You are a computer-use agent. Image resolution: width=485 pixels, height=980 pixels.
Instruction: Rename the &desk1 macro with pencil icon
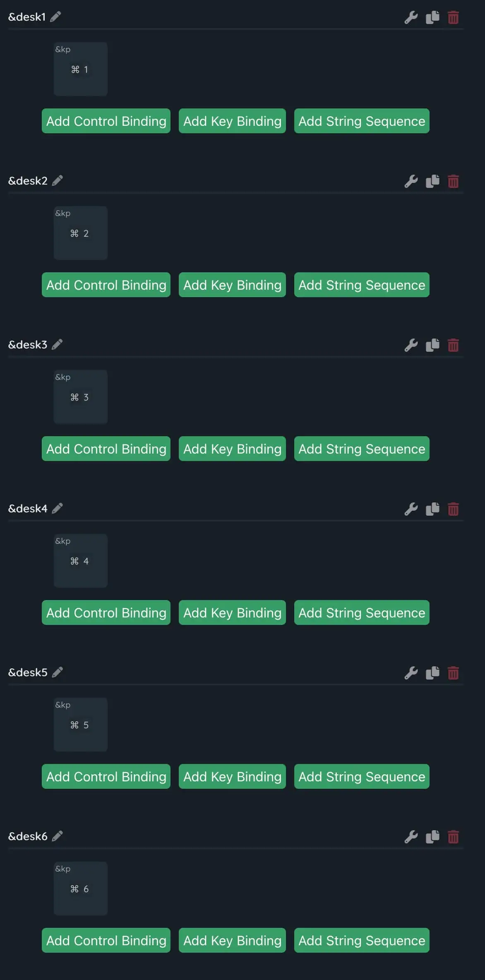click(x=55, y=17)
